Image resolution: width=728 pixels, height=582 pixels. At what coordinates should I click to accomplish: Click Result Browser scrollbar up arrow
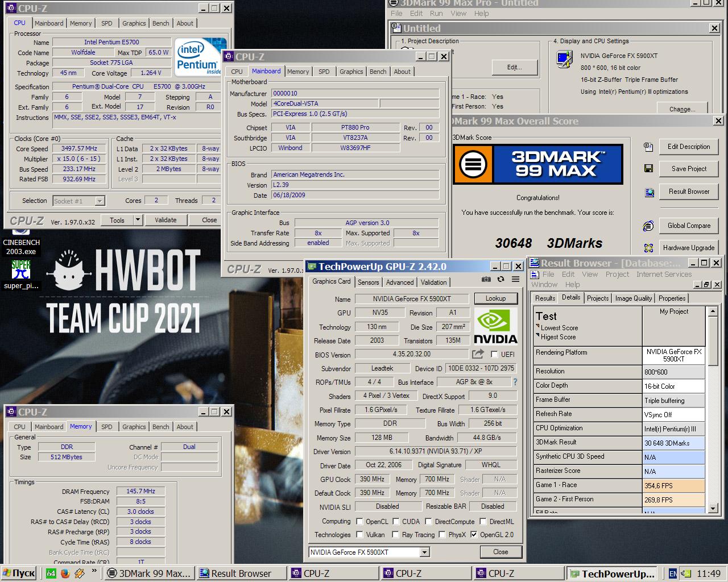tap(712, 311)
